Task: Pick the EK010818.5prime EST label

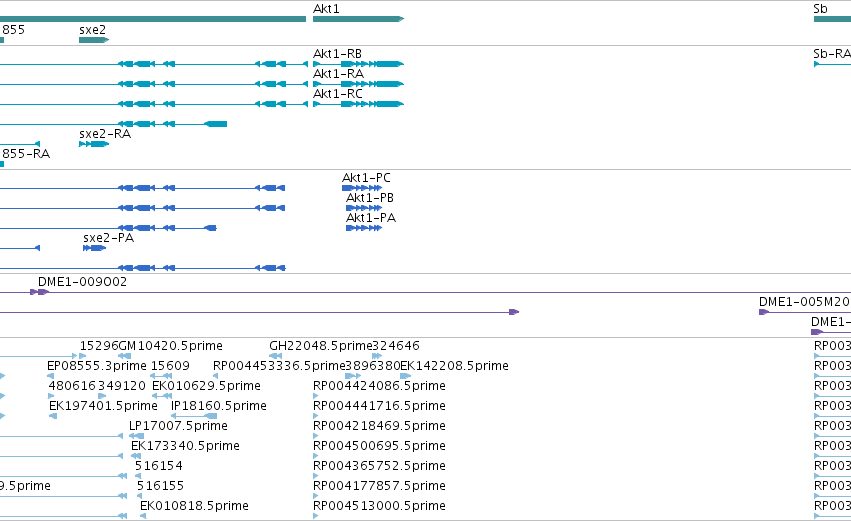Action: point(194,505)
